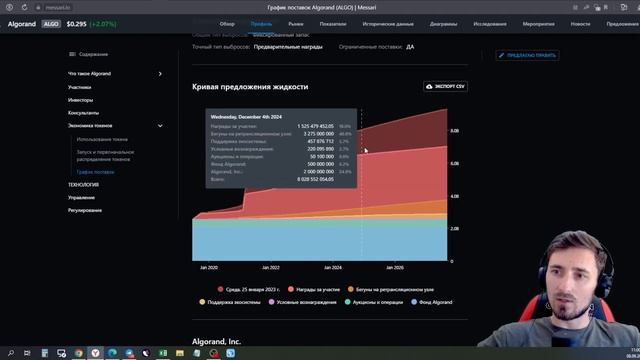Select График поставок sidebar sub-item
Viewport: 640px width, 360px height.
click(96, 172)
